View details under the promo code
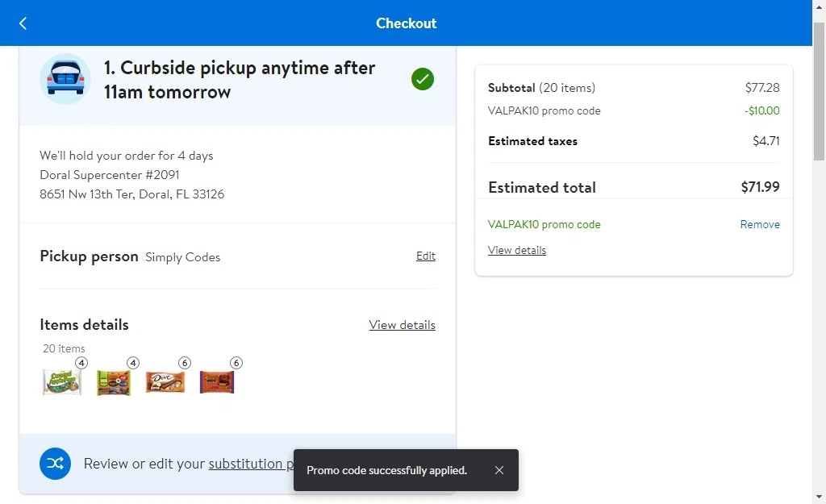 coord(517,250)
